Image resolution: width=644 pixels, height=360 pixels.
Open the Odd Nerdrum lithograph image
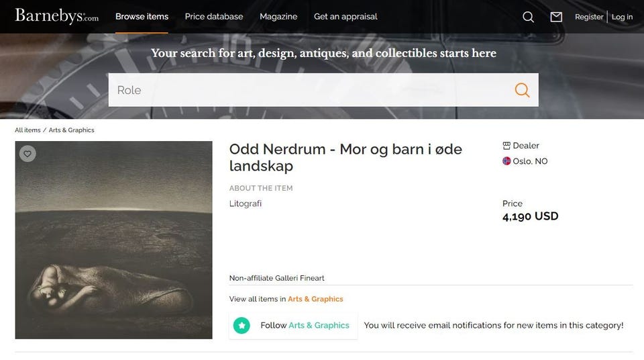click(x=114, y=240)
